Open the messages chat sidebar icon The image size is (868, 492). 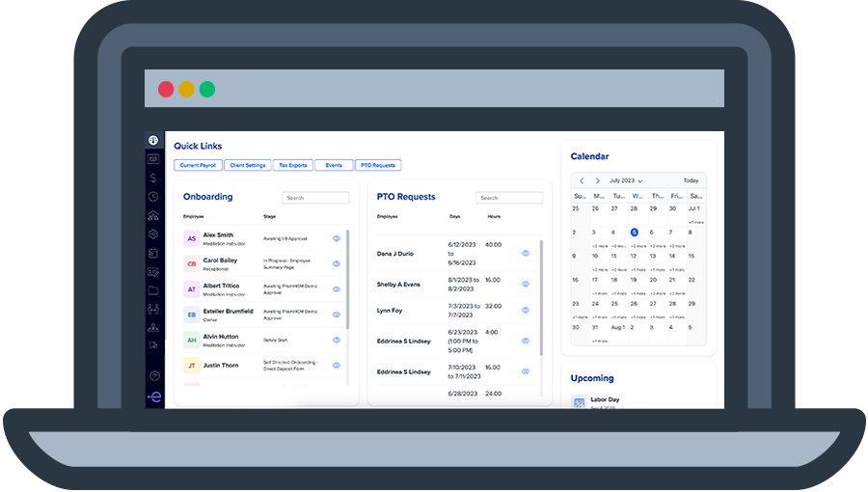pos(153,272)
